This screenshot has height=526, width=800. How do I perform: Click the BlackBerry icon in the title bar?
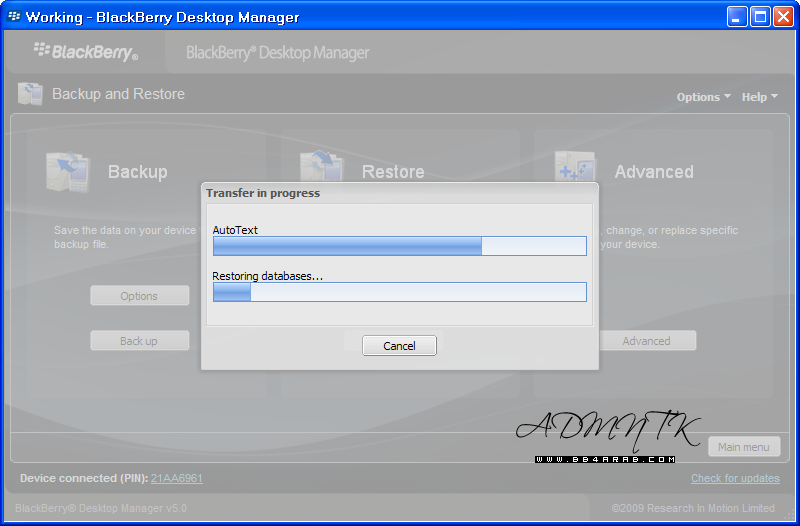pos(14,17)
